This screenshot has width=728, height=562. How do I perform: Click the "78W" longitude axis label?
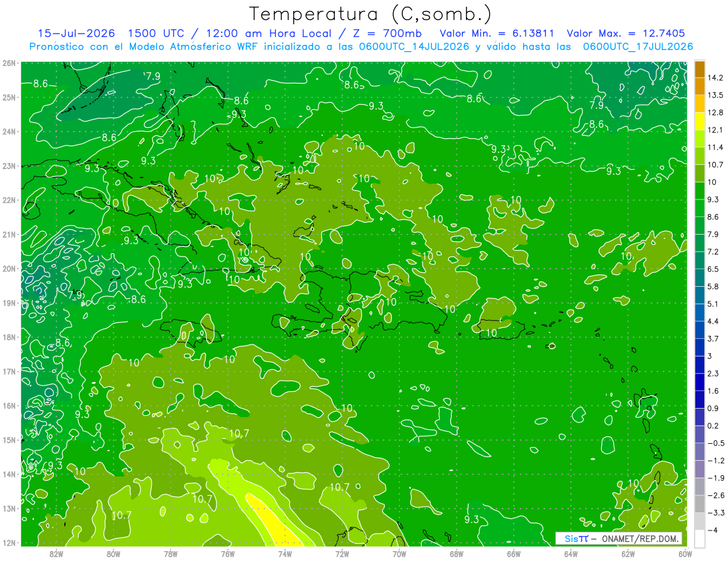[170, 554]
